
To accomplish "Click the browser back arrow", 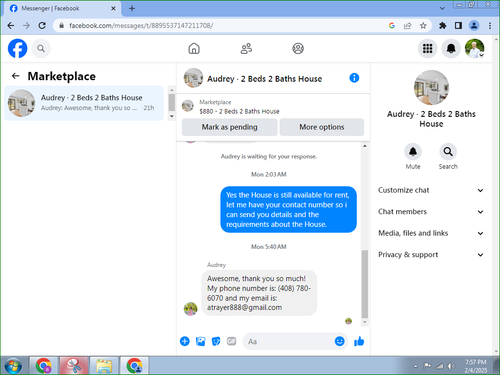I will coord(11,25).
